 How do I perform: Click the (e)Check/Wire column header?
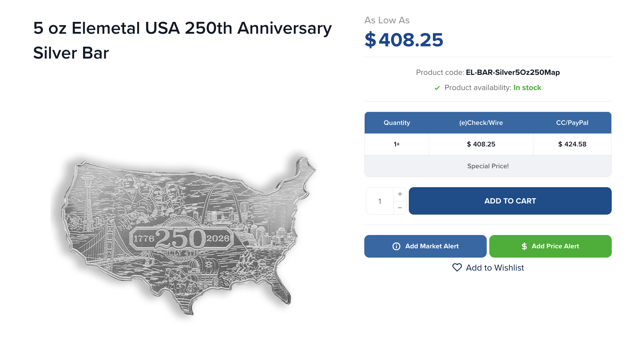(x=481, y=123)
